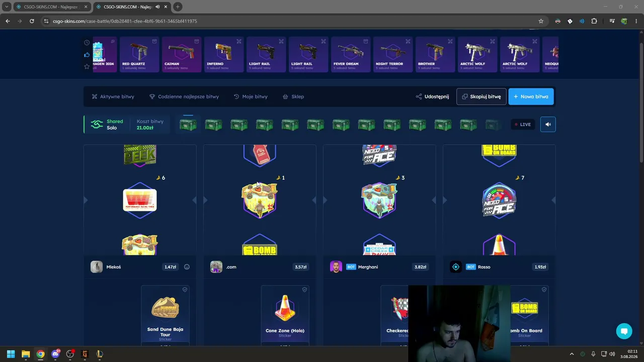Click the clock icon beside the drops strip
The height and width of the screenshot is (362, 644).
[87, 43]
